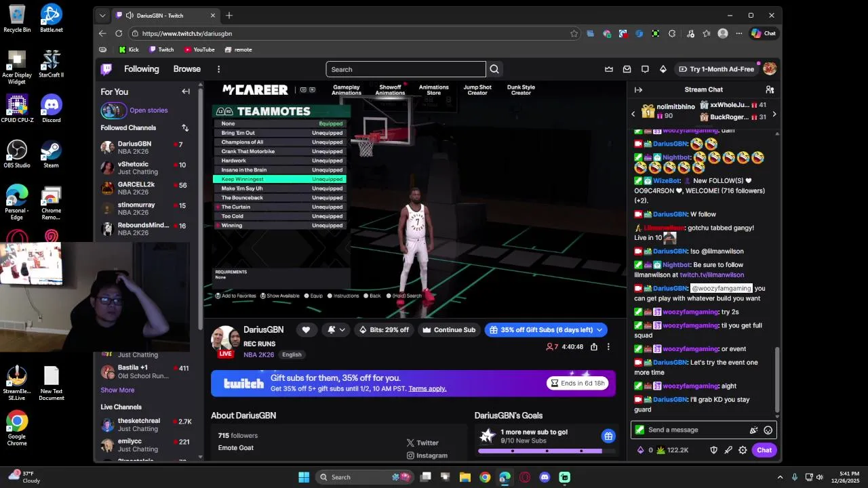Image resolution: width=868 pixels, height=488 pixels.
Task: Open chat settings gear icon
Action: (x=743, y=450)
